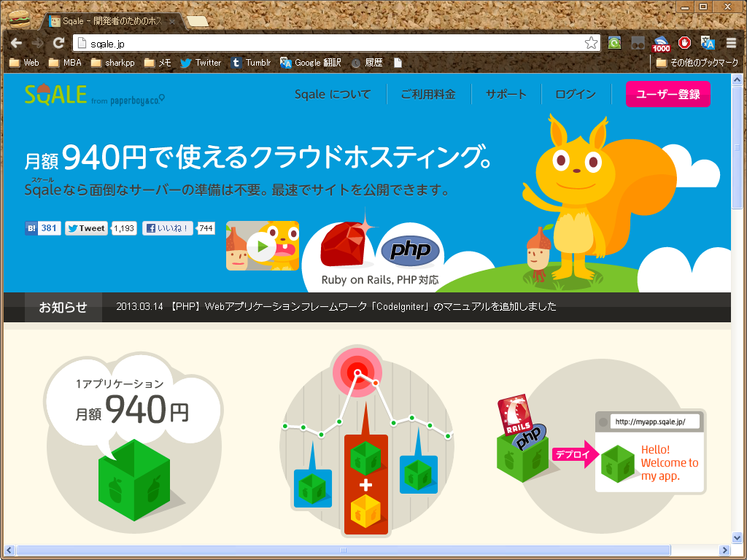
Task: Open the Google 翻訳 bookmark
Action: [x=311, y=63]
